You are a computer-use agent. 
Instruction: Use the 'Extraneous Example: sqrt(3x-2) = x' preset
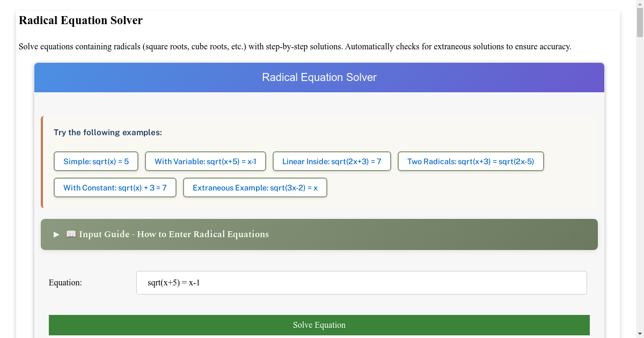click(255, 188)
